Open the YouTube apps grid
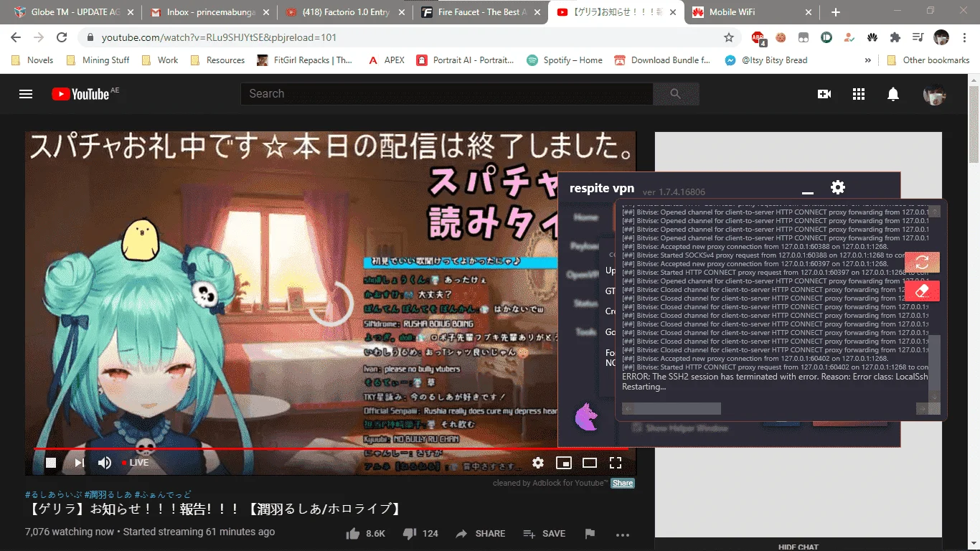Image resolution: width=980 pixels, height=551 pixels. click(x=859, y=94)
